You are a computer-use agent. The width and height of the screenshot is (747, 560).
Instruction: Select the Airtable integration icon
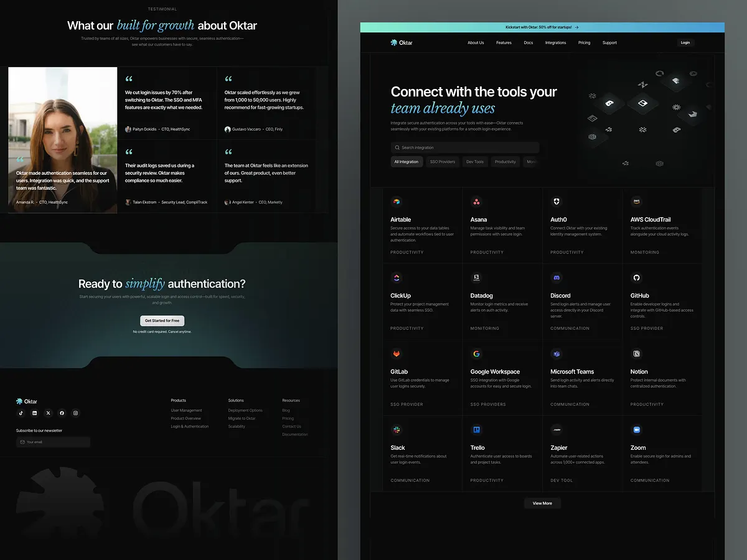397,202
